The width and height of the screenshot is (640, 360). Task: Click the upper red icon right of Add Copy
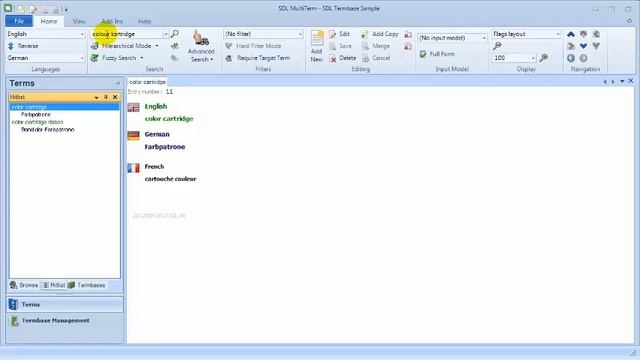point(408,34)
